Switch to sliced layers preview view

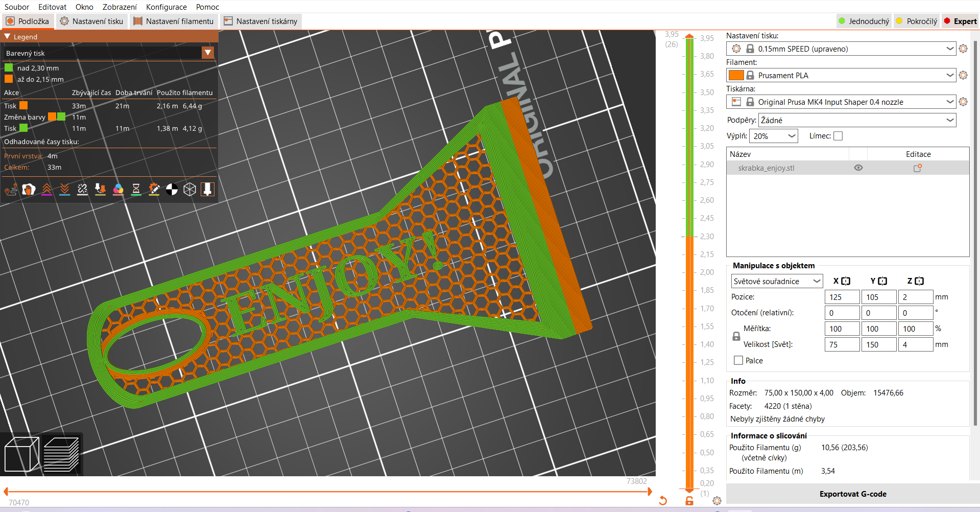coord(61,454)
